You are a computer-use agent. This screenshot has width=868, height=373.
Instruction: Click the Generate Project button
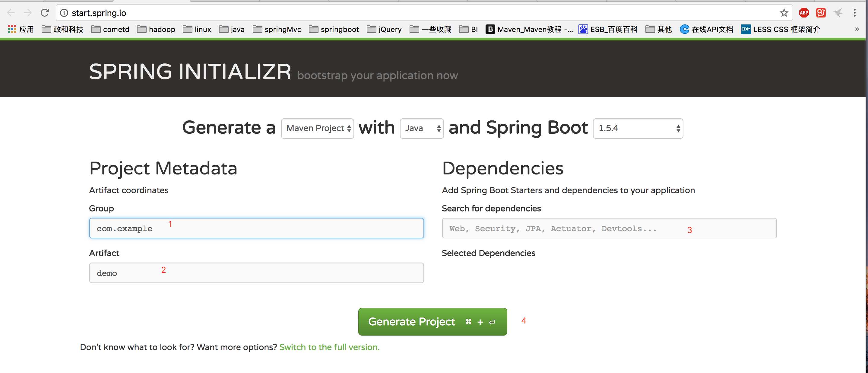tap(432, 321)
